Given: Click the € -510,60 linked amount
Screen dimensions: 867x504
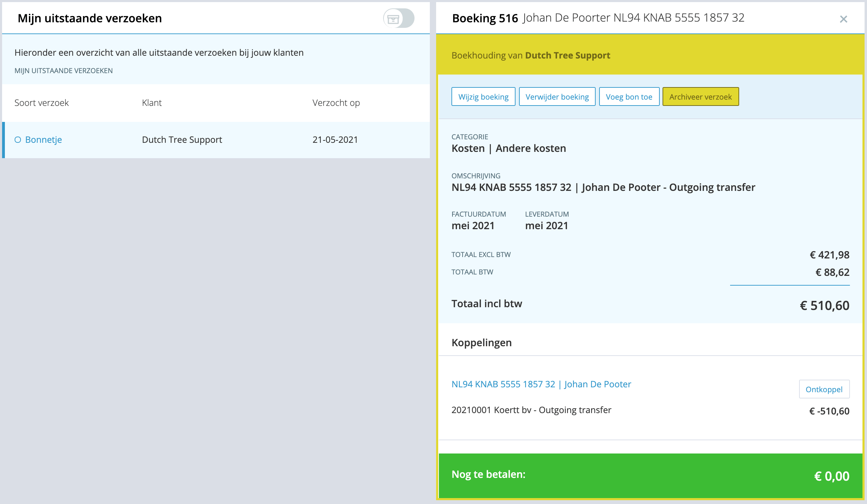Looking at the screenshot, I should (829, 411).
